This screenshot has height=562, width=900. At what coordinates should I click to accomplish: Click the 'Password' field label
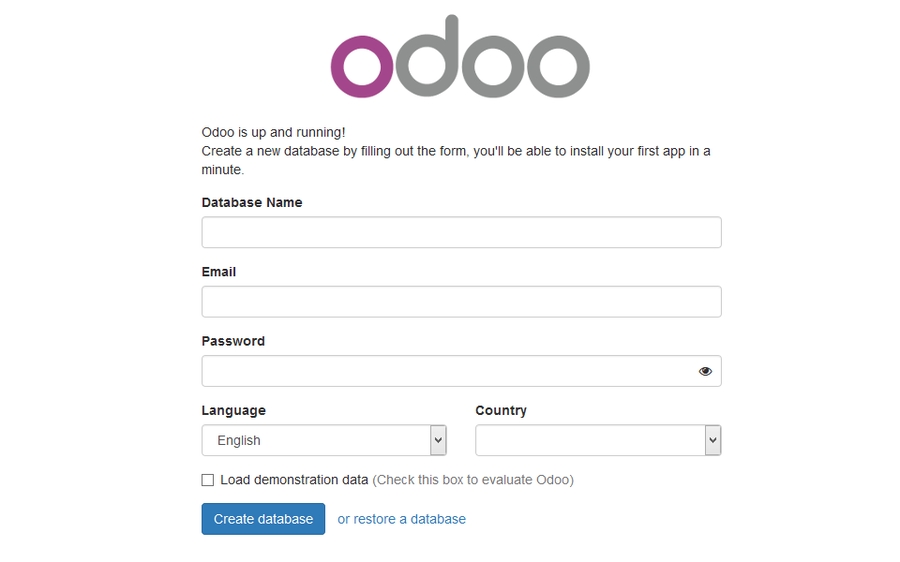click(x=233, y=341)
